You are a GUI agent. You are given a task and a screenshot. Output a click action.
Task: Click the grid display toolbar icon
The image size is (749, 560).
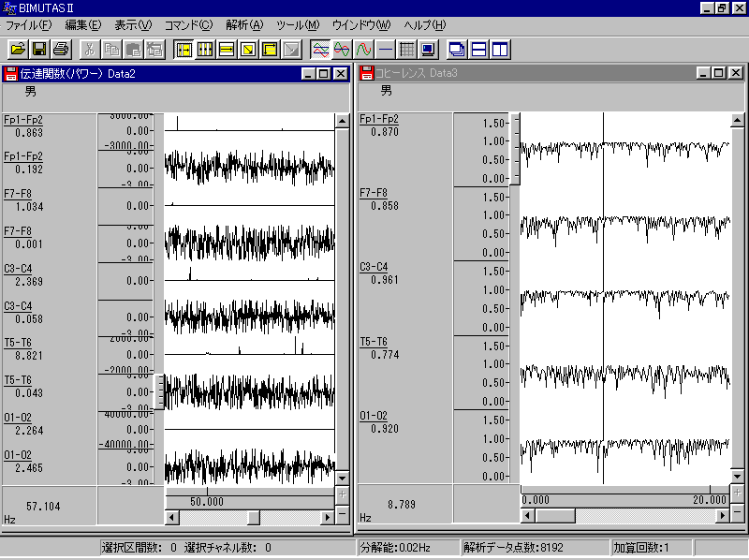(406, 49)
